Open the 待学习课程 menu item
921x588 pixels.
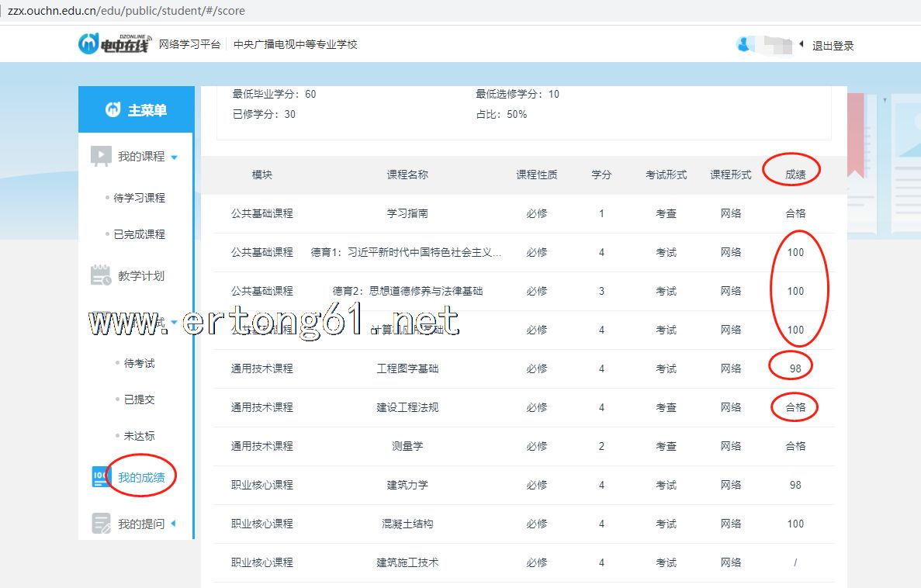[140, 198]
